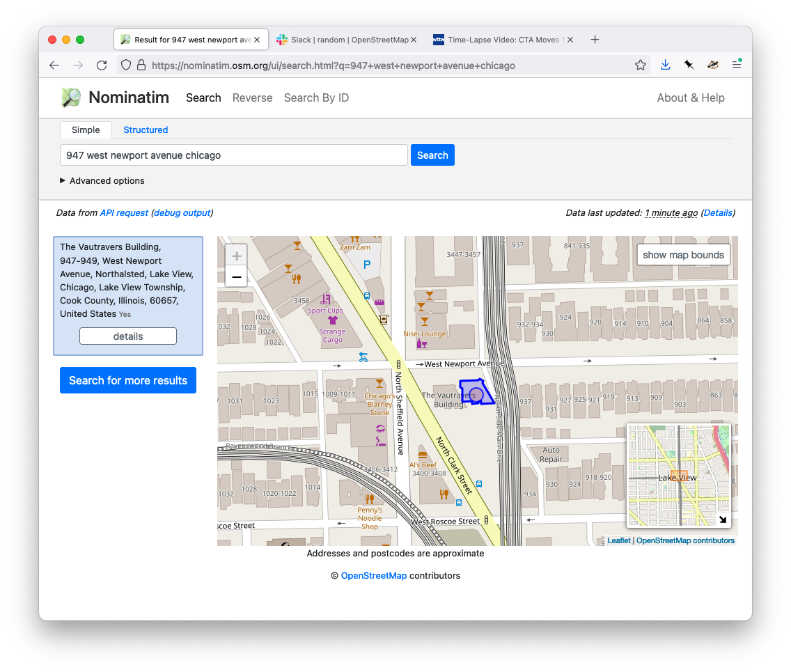Open the API request link

point(124,213)
